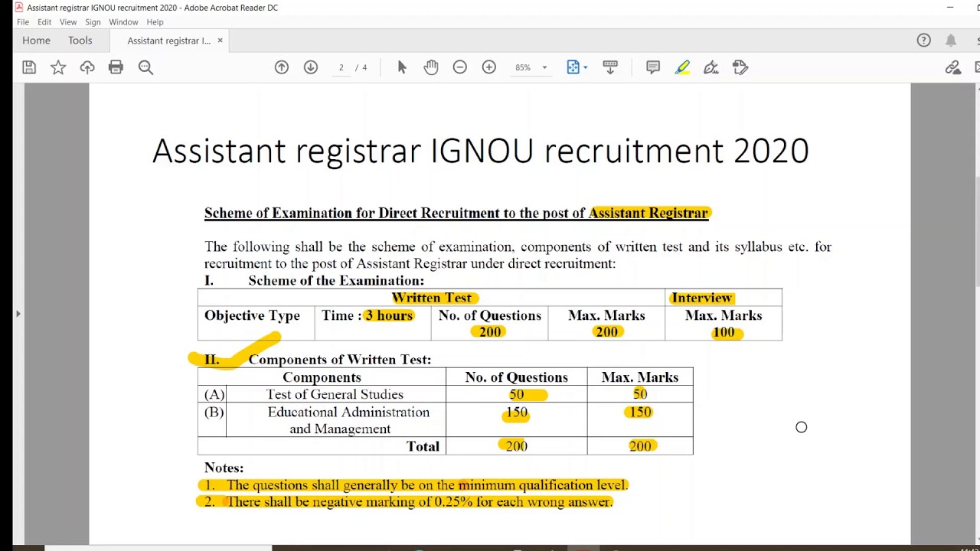Click the interview Max. Marks value 100

tap(724, 332)
